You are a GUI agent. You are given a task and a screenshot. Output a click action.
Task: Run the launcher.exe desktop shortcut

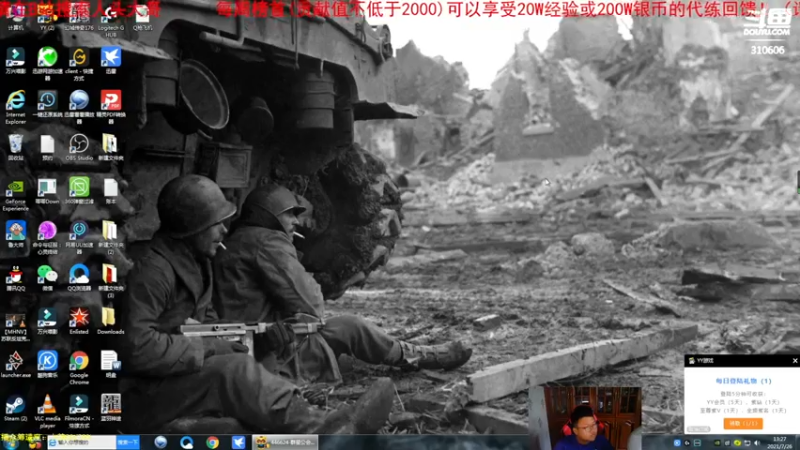tap(15, 364)
